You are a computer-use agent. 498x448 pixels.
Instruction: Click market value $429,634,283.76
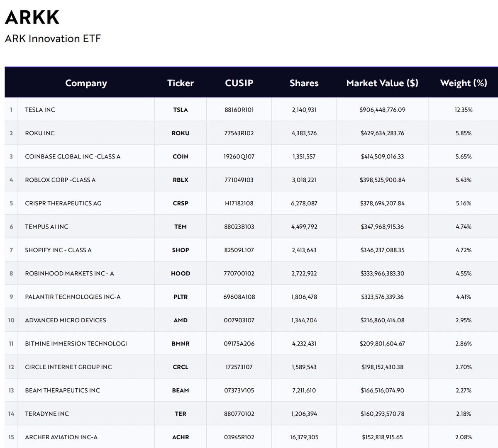(x=382, y=133)
